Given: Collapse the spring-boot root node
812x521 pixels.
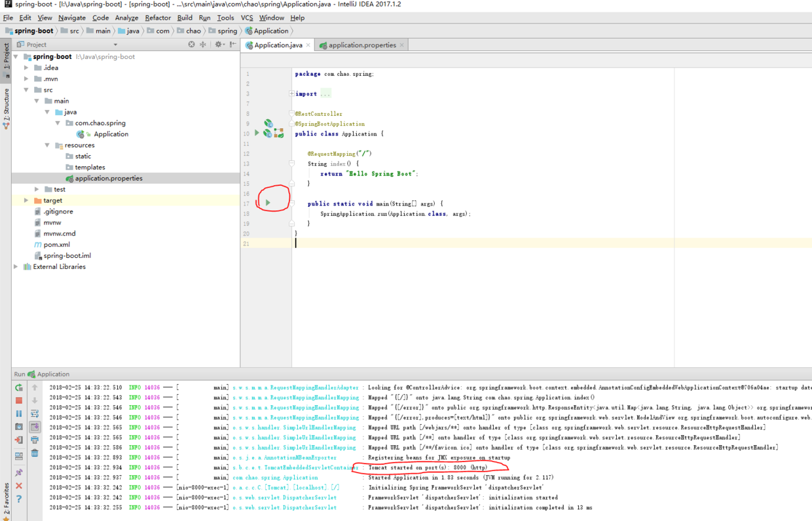Looking at the screenshot, I should click(16, 56).
